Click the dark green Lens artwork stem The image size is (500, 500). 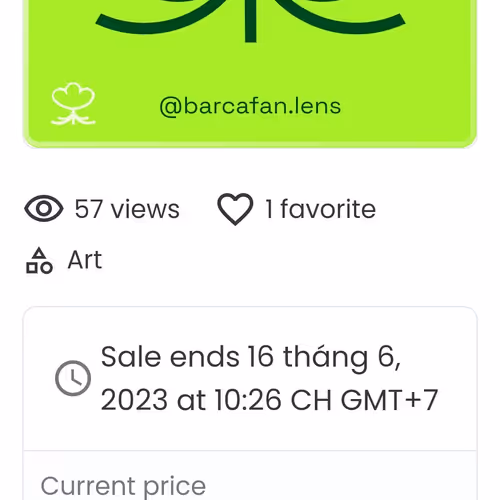[250, 21]
